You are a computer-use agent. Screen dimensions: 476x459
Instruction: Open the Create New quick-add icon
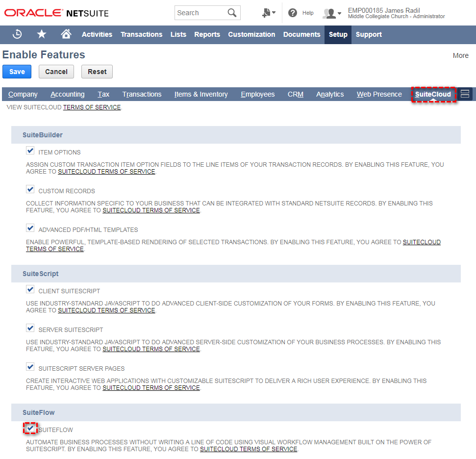tap(266, 13)
